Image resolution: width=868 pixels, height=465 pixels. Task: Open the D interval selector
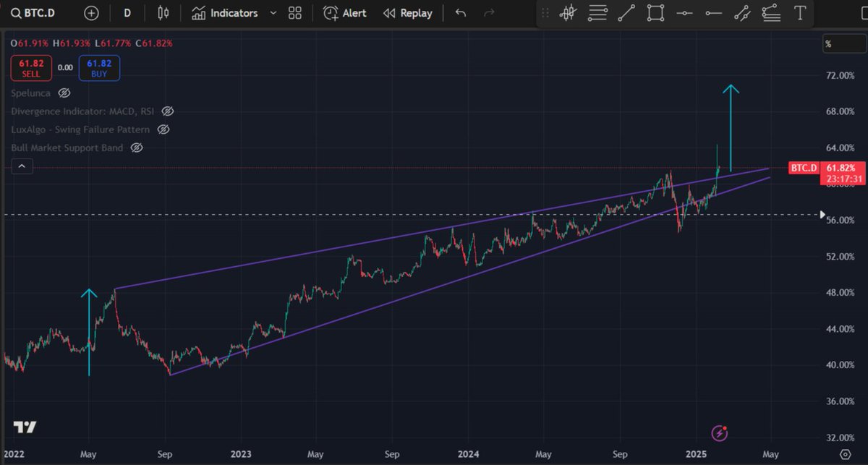tap(127, 13)
